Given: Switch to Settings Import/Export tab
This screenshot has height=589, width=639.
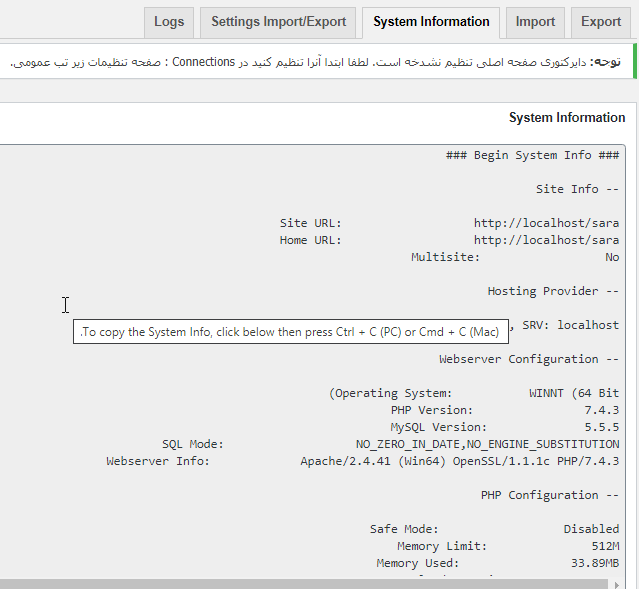Looking at the screenshot, I should (x=278, y=22).
